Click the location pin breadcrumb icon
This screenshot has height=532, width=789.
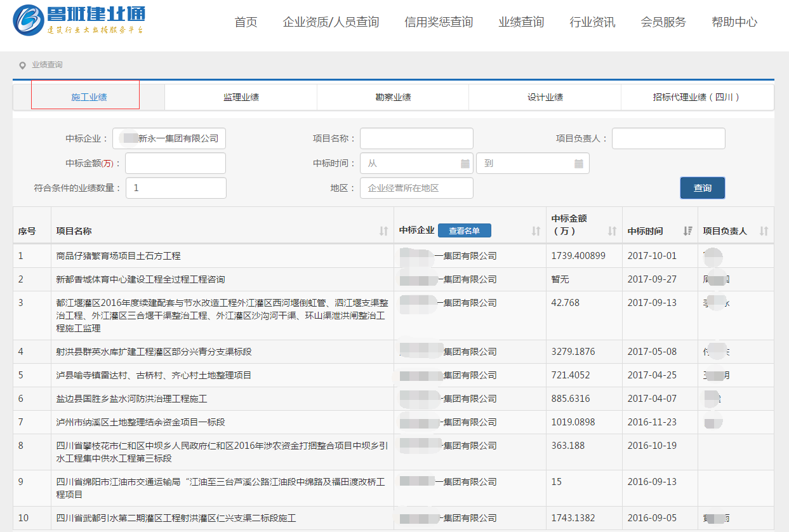point(22,65)
